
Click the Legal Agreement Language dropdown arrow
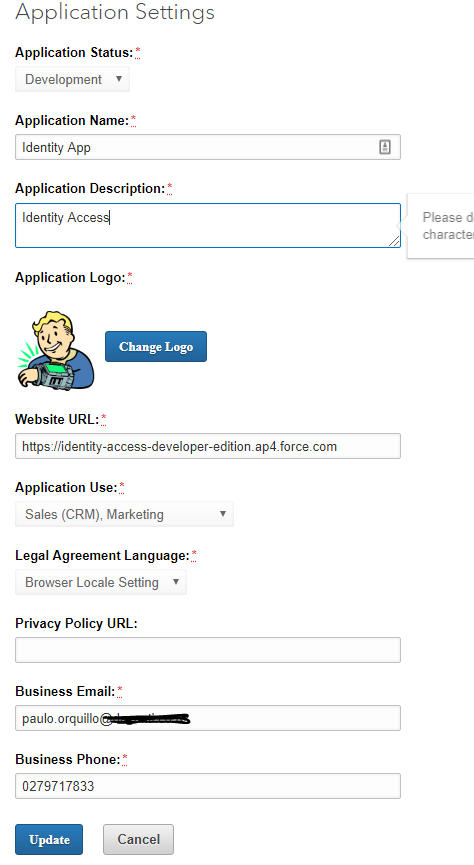175,581
